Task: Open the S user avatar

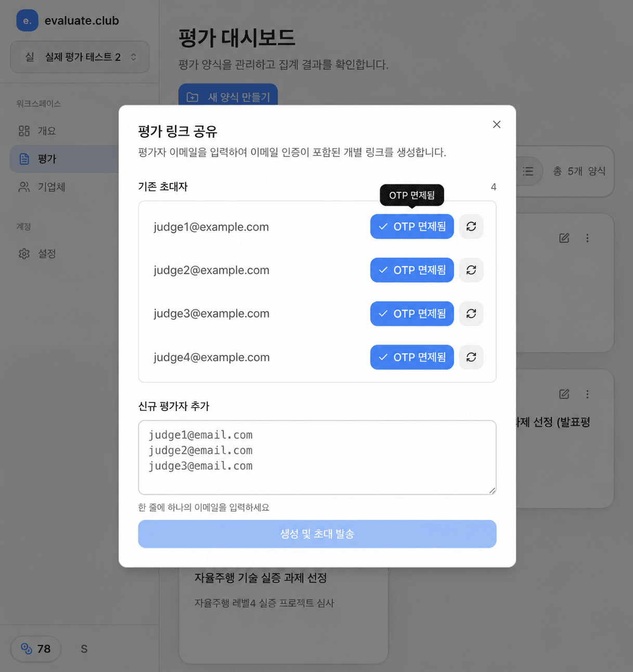Action: [x=84, y=649]
